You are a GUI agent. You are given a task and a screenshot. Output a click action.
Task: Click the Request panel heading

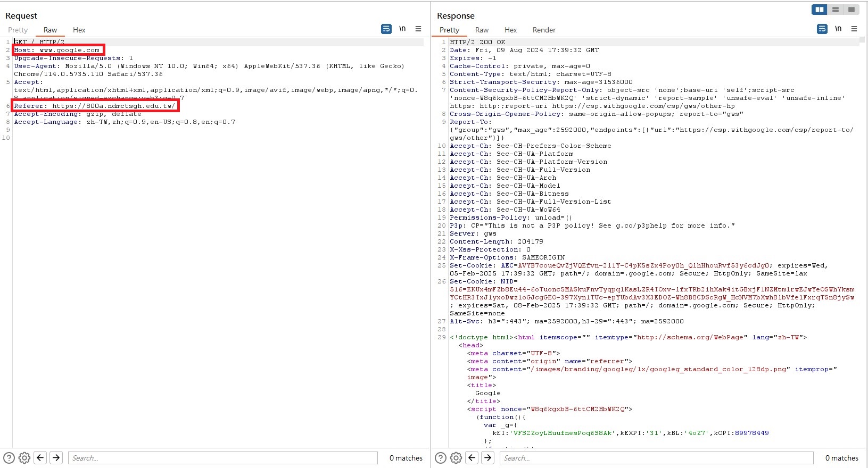21,15
